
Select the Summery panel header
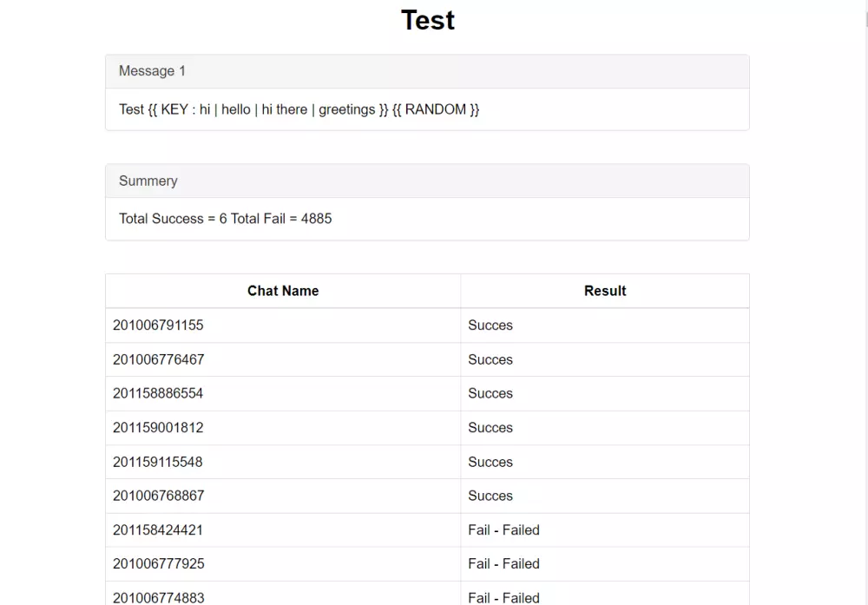pyautogui.click(x=427, y=181)
